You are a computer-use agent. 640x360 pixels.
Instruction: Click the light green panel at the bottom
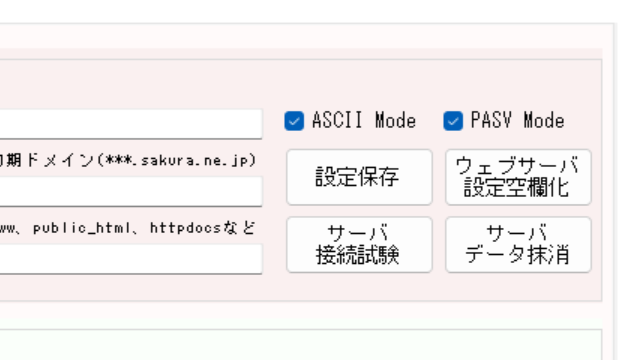(301, 345)
